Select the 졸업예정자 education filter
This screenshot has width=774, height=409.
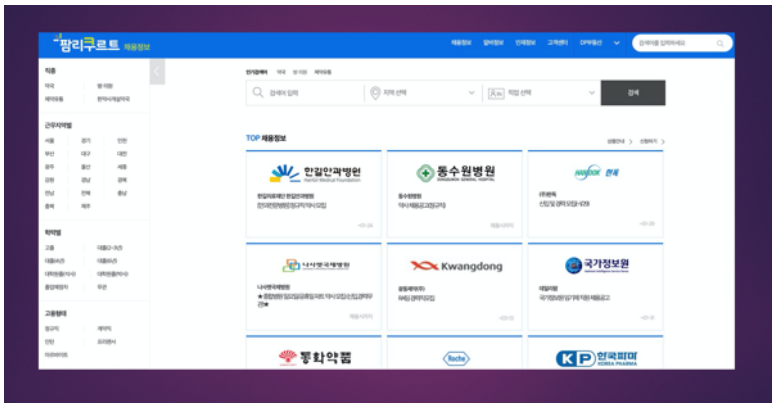[x=56, y=287]
